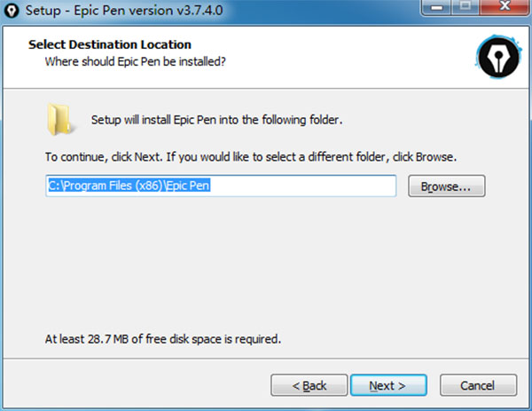Click the Select Destination Location heading
Screen dimensions: 532x411
[110, 44]
